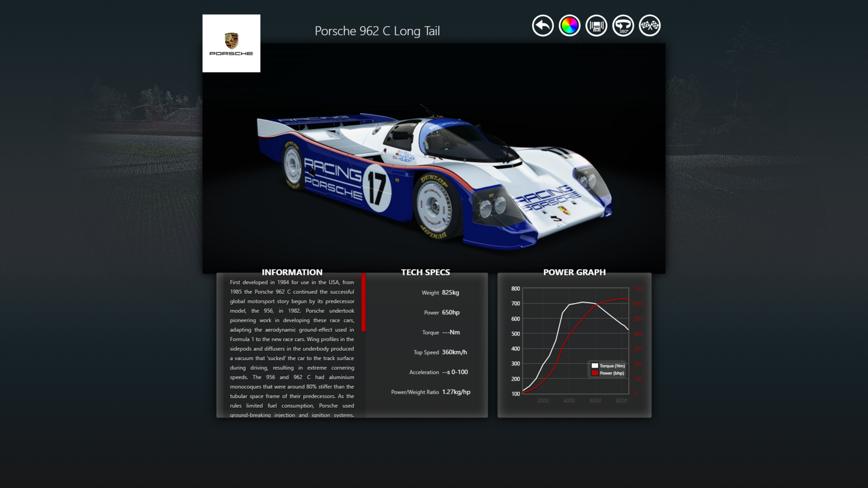Click the "Acceleration" spec label

click(424, 373)
